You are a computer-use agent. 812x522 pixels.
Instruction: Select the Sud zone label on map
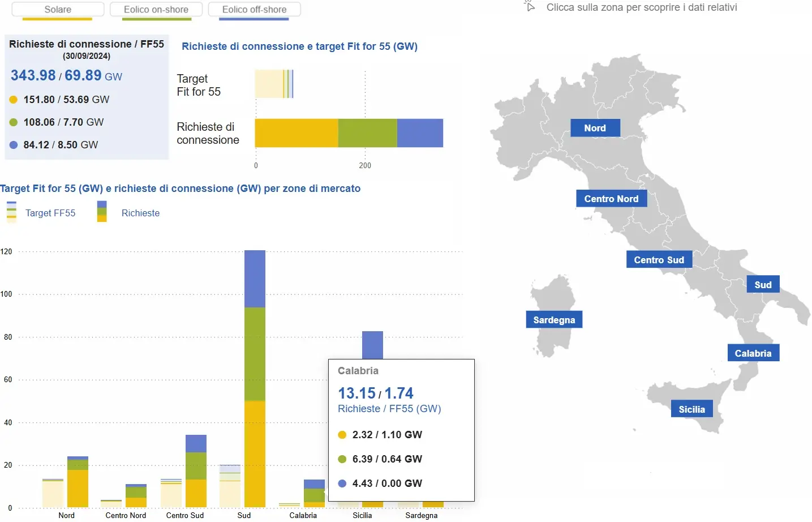click(x=763, y=285)
